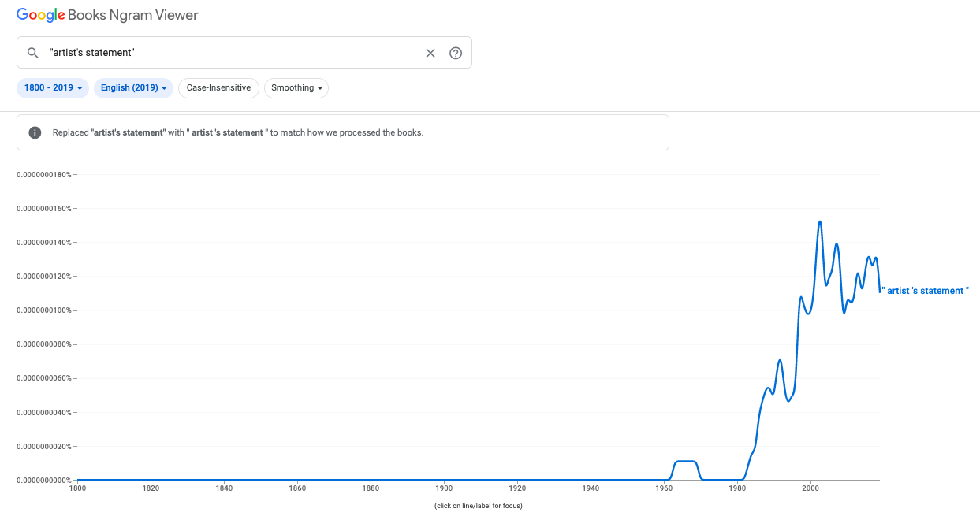
Task: Click the x-axis label 1820
Action: (x=151, y=488)
